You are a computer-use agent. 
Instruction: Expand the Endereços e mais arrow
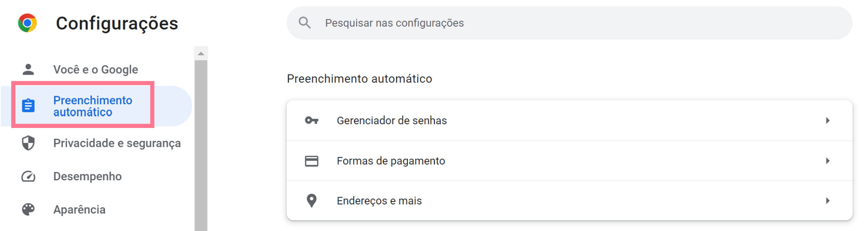828,201
